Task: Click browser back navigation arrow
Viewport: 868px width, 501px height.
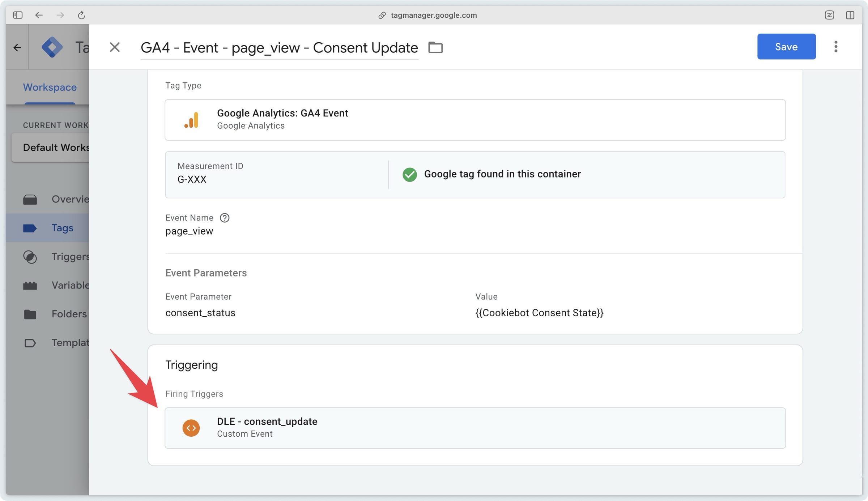Action: click(x=39, y=15)
